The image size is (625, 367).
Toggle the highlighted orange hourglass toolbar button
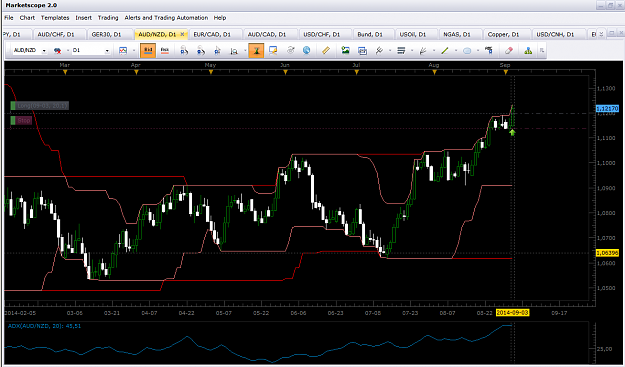coord(256,51)
